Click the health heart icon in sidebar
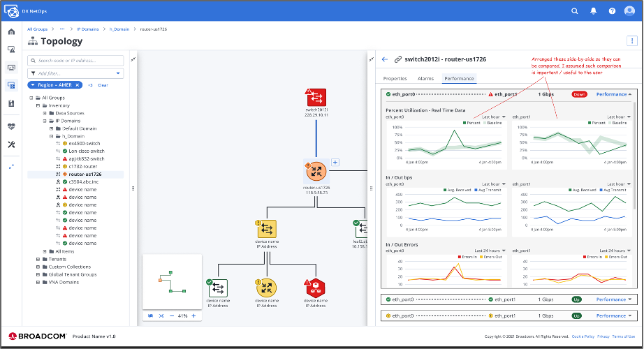This screenshot has width=644, height=349. (x=11, y=127)
